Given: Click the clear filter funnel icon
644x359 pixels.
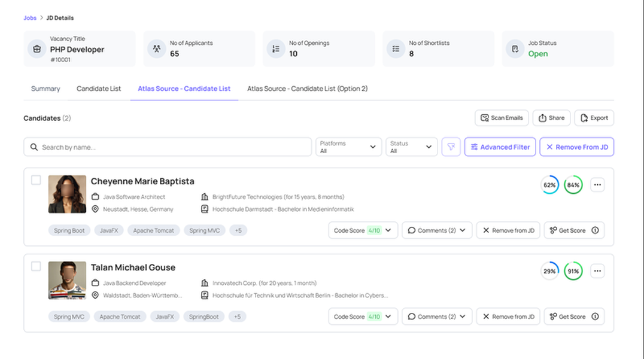Looking at the screenshot, I should click(x=451, y=147).
